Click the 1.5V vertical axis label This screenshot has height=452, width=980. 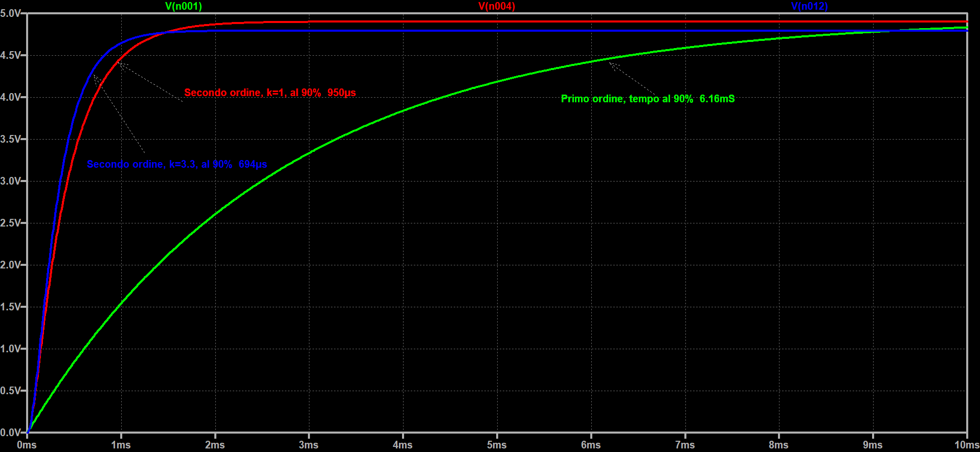click(x=10, y=307)
